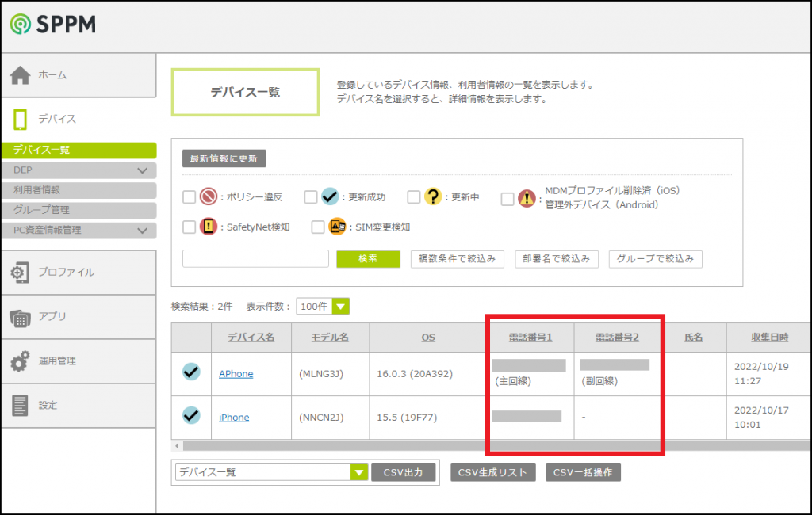The width and height of the screenshot is (812, 515).
Task: Click the update-success status icon for APhone
Action: pyautogui.click(x=191, y=372)
